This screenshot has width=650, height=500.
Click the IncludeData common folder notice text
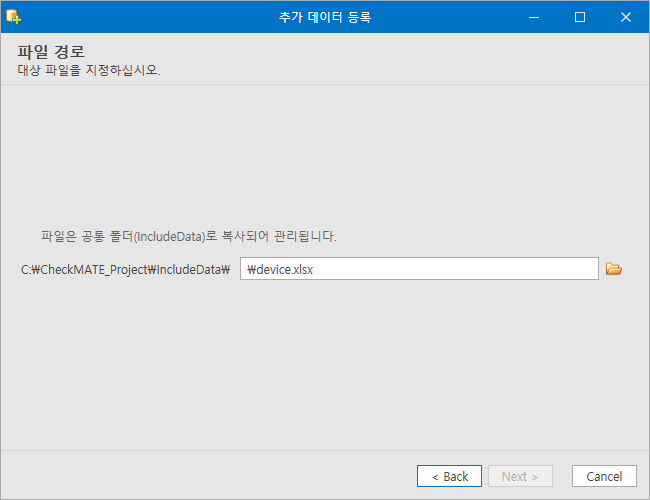pos(189,236)
